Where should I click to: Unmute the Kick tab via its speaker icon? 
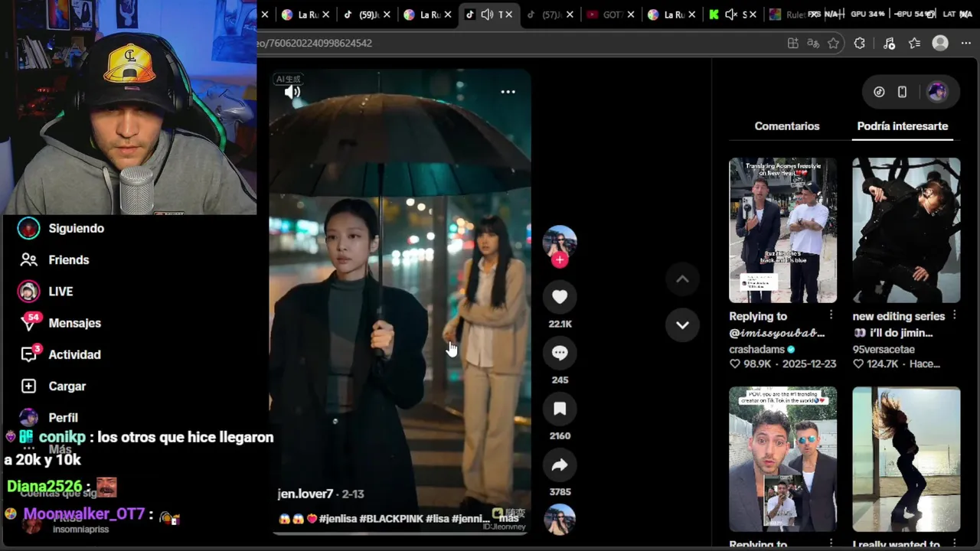pyautogui.click(x=730, y=15)
